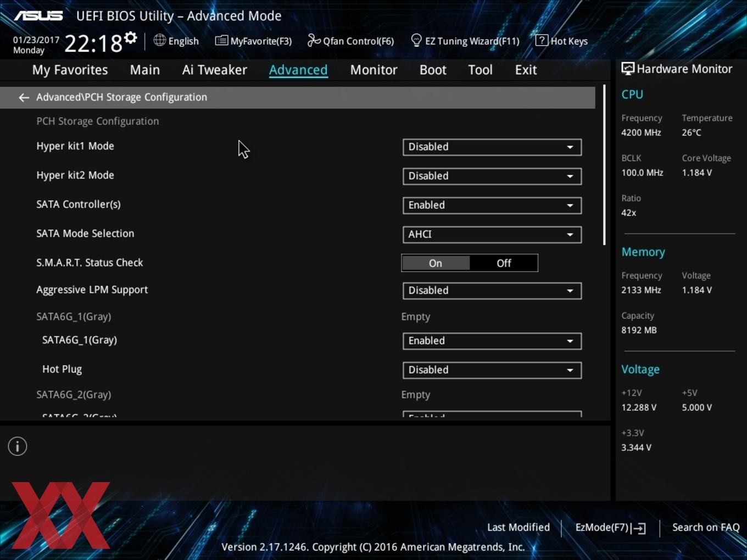Switch to EzMode(F7)
The width and height of the screenshot is (747, 560).
pos(610,528)
